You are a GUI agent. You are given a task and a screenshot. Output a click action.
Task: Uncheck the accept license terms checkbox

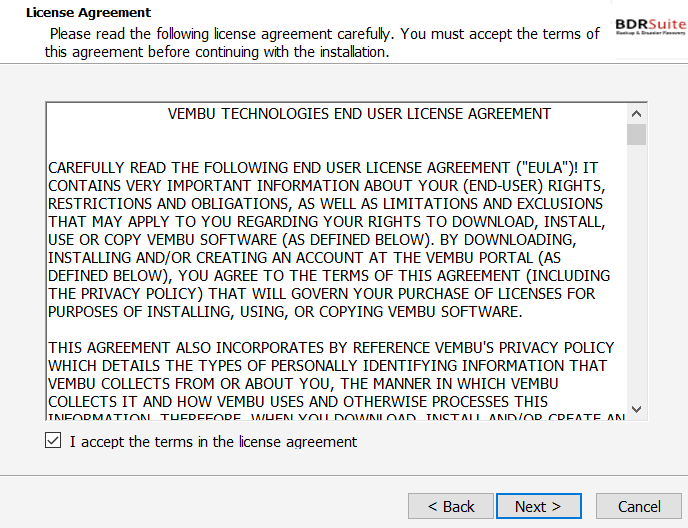coord(53,440)
